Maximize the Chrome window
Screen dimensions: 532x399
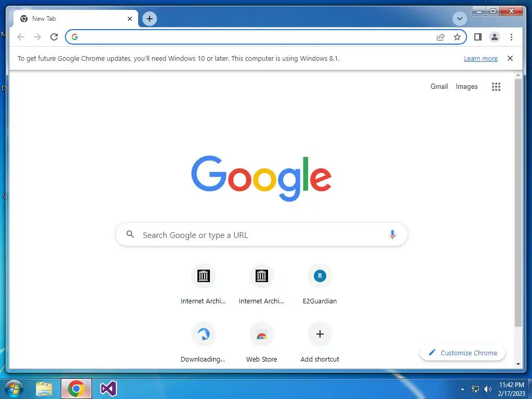pos(493,11)
